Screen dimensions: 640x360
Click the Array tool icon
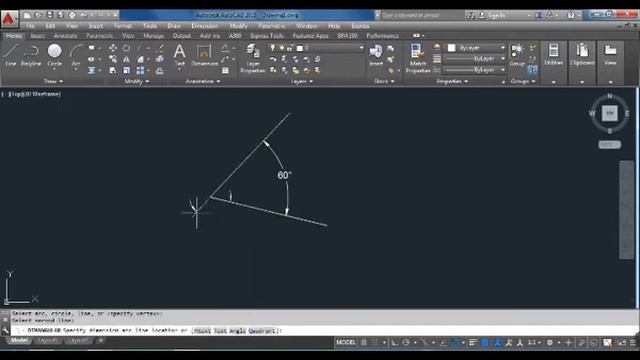pyautogui.click(x=140, y=71)
